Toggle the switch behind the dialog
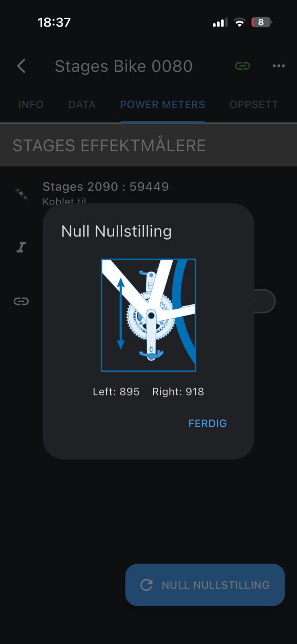The width and height of the screenshot is (297, 644). (265, 301)
